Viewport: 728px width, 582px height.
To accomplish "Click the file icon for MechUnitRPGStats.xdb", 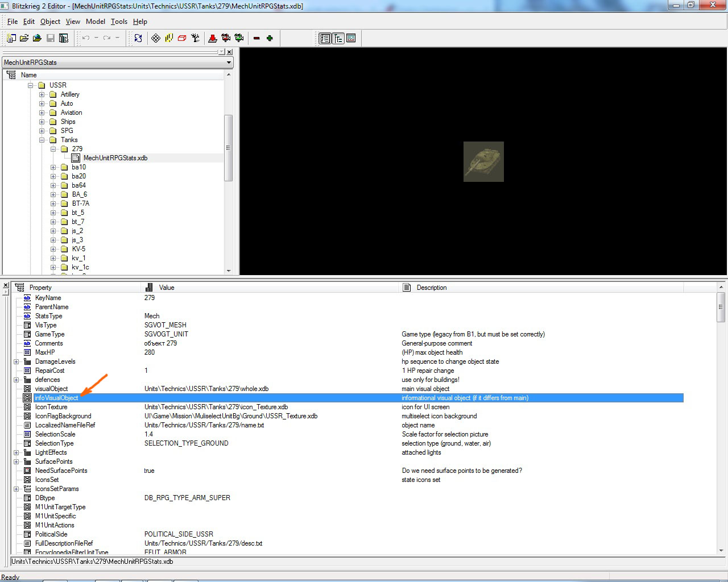I will click(76, 158).
